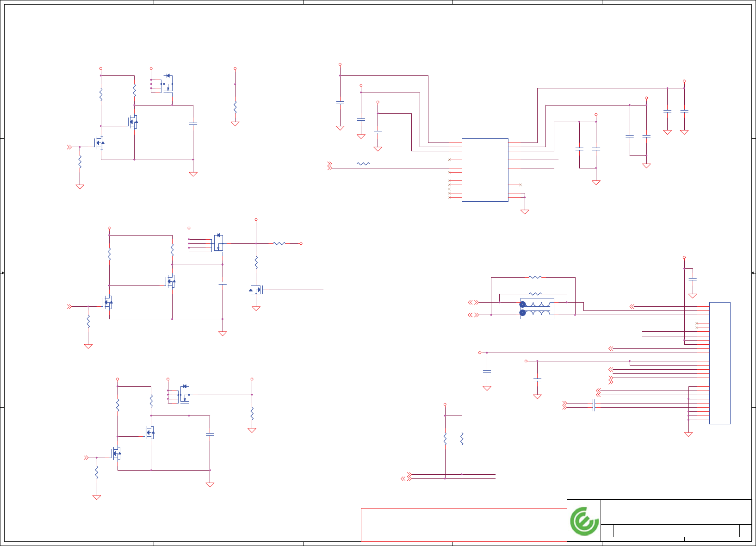
Task: Select the capacitor in the bottom-left circuit
Action: tap(210, 434)
